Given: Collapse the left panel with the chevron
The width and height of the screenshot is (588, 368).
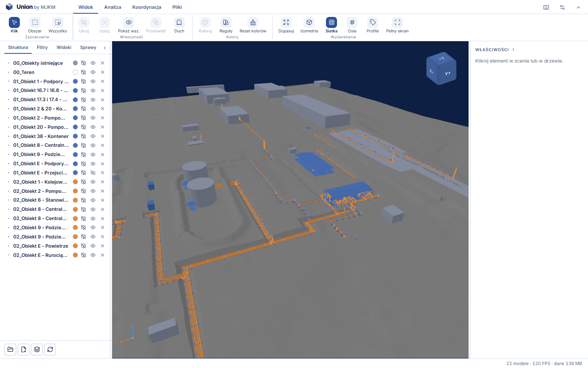Looking at the screenshot, I should tap(105, 48).
